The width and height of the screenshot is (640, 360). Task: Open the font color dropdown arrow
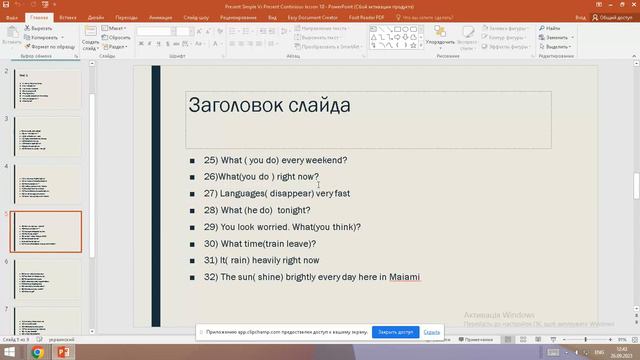pyautogui.click(x=222, y=44)
